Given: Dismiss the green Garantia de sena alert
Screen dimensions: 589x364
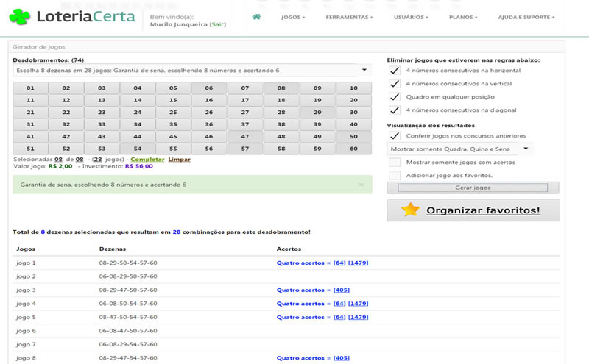Looking at the screenshot, I should 361,185.
